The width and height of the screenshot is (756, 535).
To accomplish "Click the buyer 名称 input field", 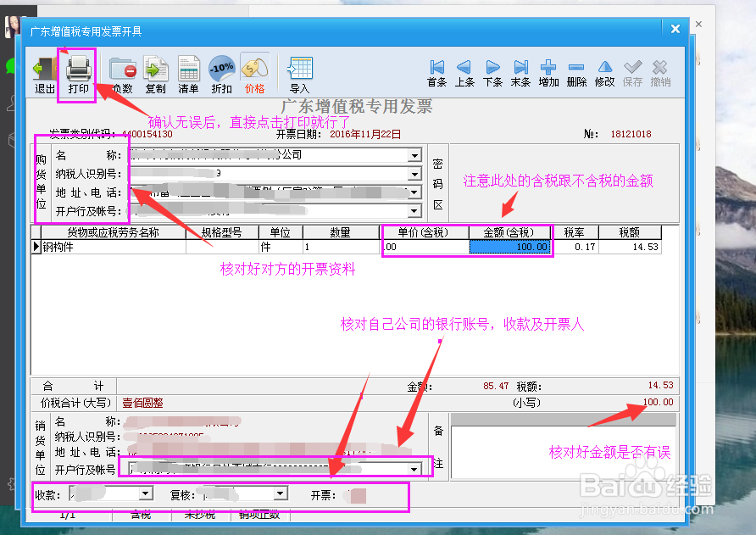I will (x=269, y=155).
